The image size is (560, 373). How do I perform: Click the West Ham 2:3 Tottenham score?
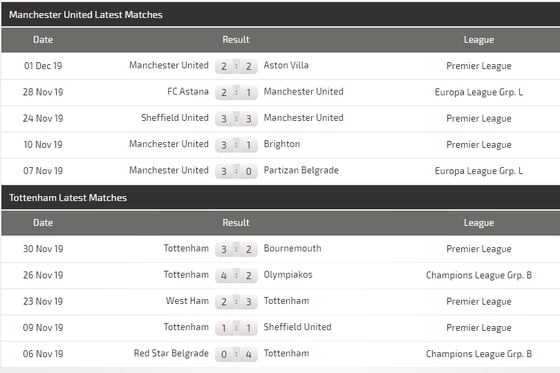point(236,302)
